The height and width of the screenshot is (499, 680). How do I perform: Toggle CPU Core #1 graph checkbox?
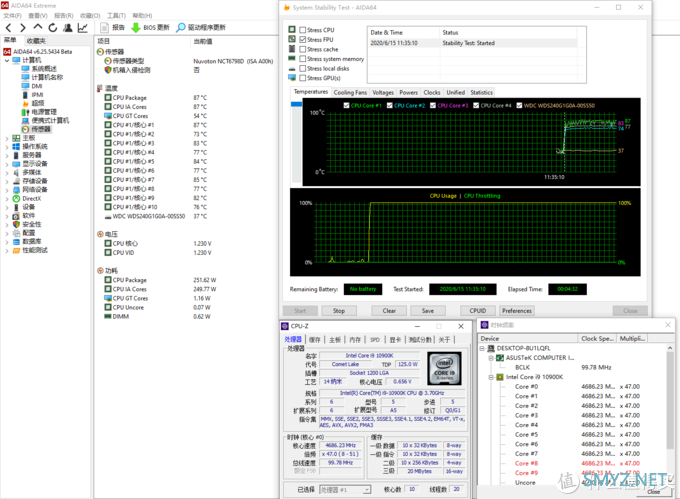pos(347,105)
